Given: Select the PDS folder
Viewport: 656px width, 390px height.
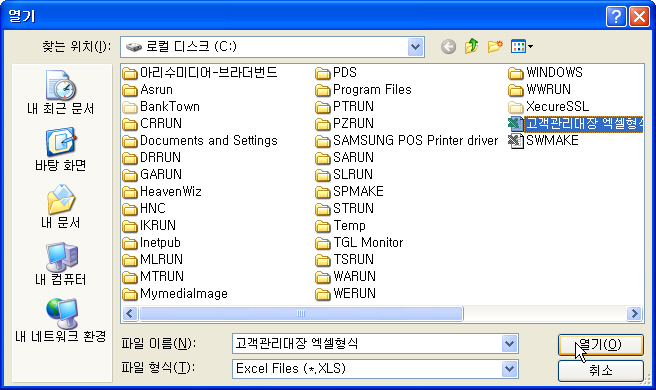Looking at the screenshot, I should coord(336,73).
